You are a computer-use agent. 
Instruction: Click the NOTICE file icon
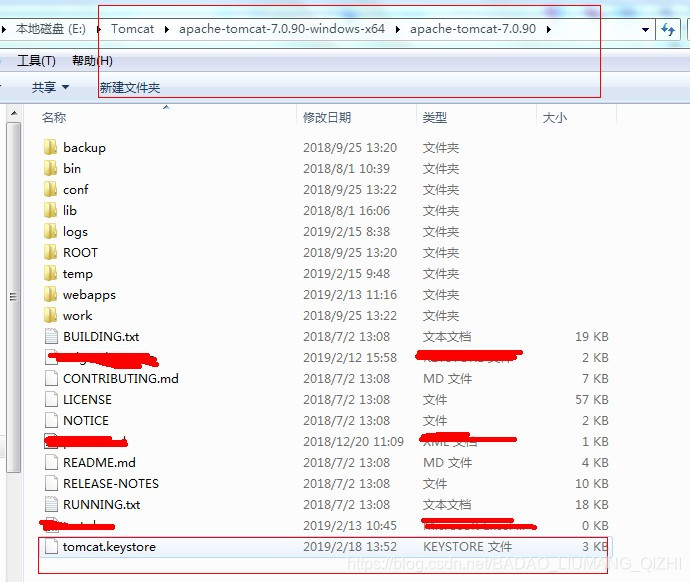click(x=51, y=421)
